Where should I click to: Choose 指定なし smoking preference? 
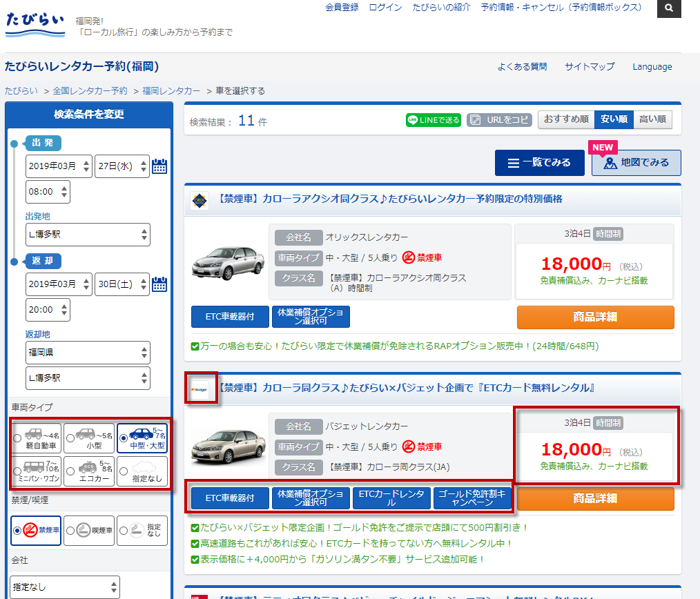[x=142, y=531]
